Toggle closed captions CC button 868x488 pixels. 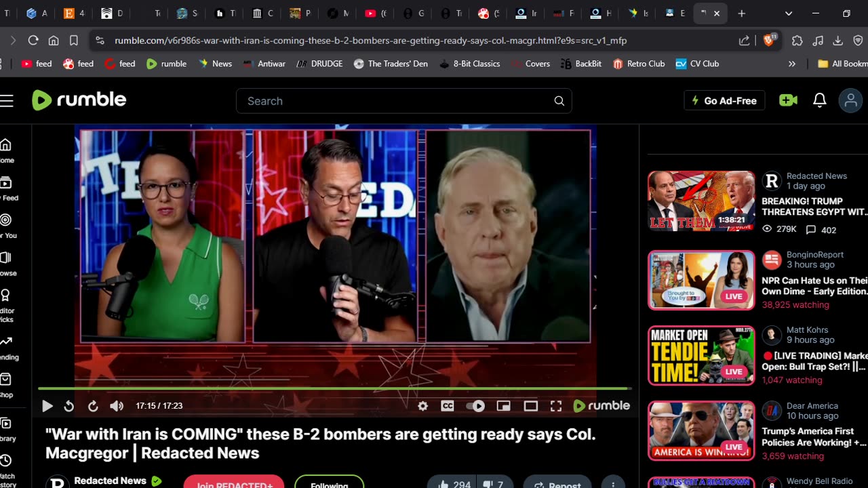(448, 406)
